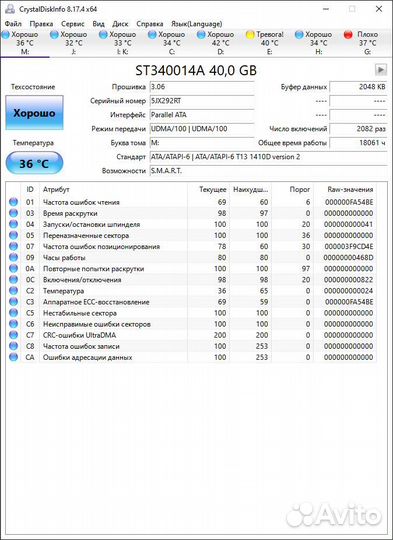
Task: Click the Прошивка field 3.06
Action: [x=202, y=87]
